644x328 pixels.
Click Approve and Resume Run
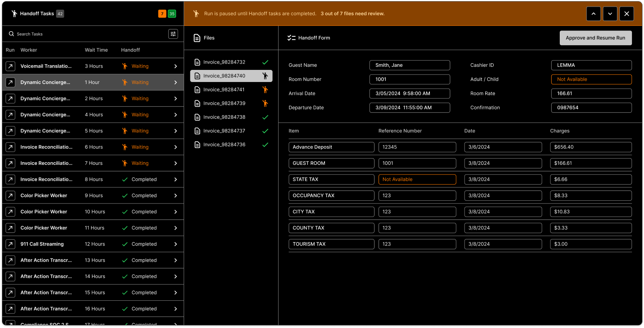(x=596, y=38)
